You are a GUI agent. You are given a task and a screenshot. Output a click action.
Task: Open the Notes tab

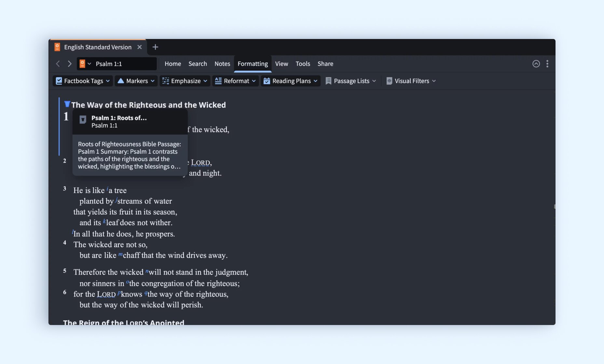pos(222,64)
